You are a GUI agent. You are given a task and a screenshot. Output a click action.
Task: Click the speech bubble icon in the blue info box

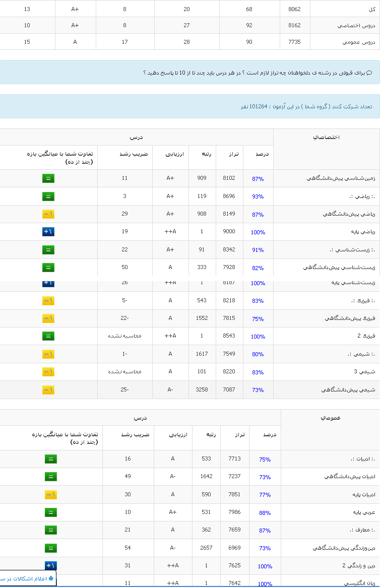point(369,73)
